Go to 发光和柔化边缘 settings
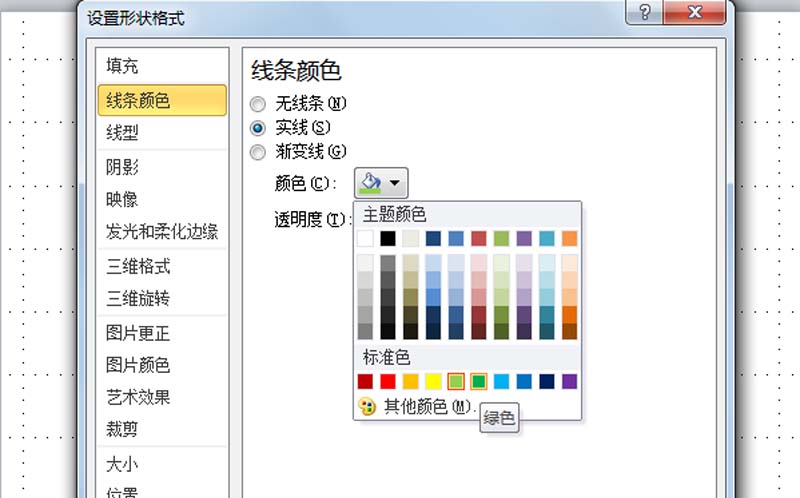This screenshot has height=498, width=800. (162, 231)
